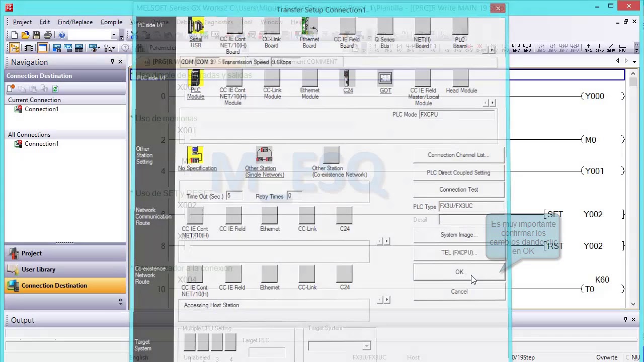Image resolution: width=644 pixels, height=362 pixels.
Task: Pin the Output panel
Action: (626, 320)
